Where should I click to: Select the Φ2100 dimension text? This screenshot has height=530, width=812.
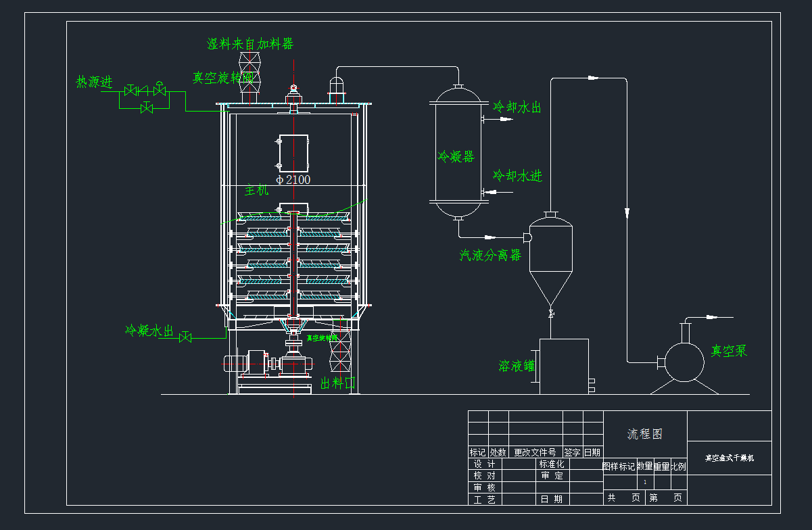(x=293, y=180)
